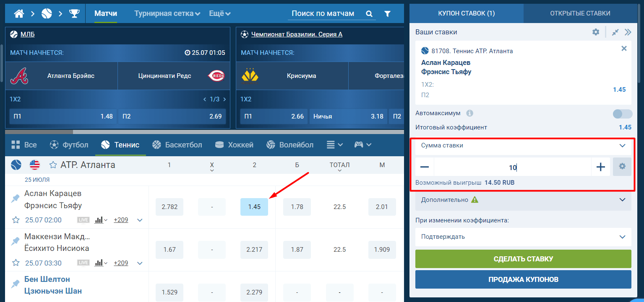The height and width of the screenshot is (302, 644).
Task: Click the stake amount input field
Action: click(512, 167)
